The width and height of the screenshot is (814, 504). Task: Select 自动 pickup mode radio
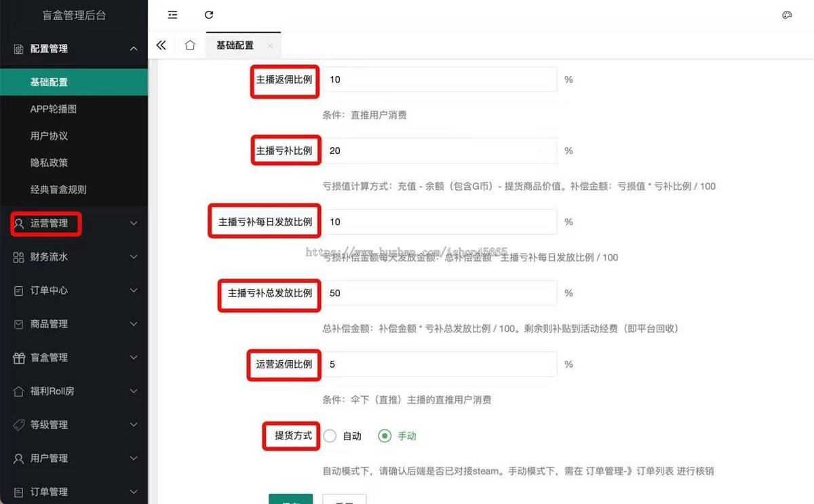pos(330,436)
